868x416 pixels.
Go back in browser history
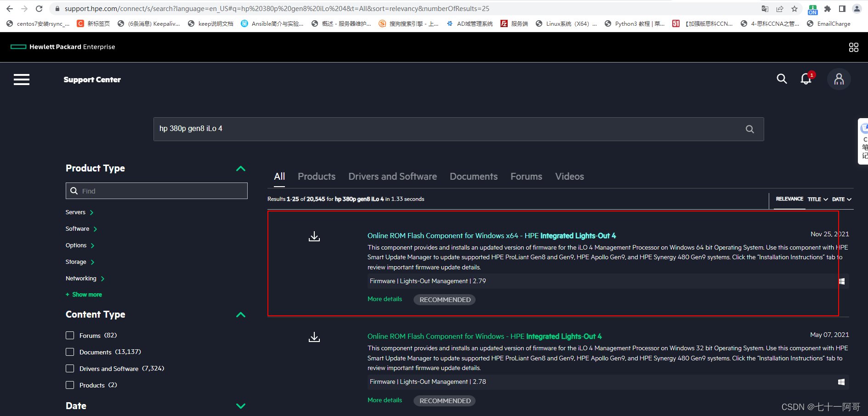[9, 9]
